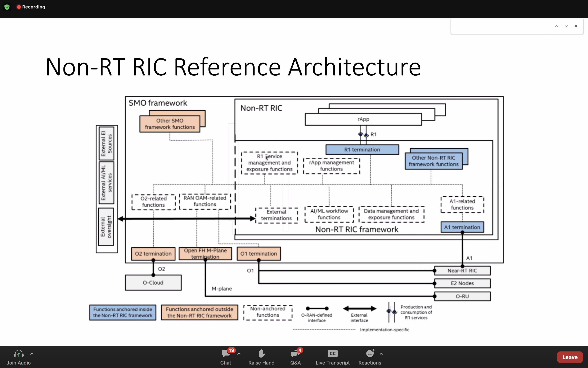The image size is (588, 368).
Task: Click legend Non-anchored functions box
Action: coord(268,313)
